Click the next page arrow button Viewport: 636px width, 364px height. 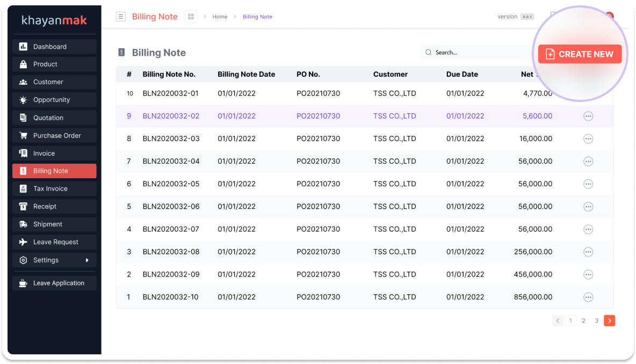(x=609, y=321)
